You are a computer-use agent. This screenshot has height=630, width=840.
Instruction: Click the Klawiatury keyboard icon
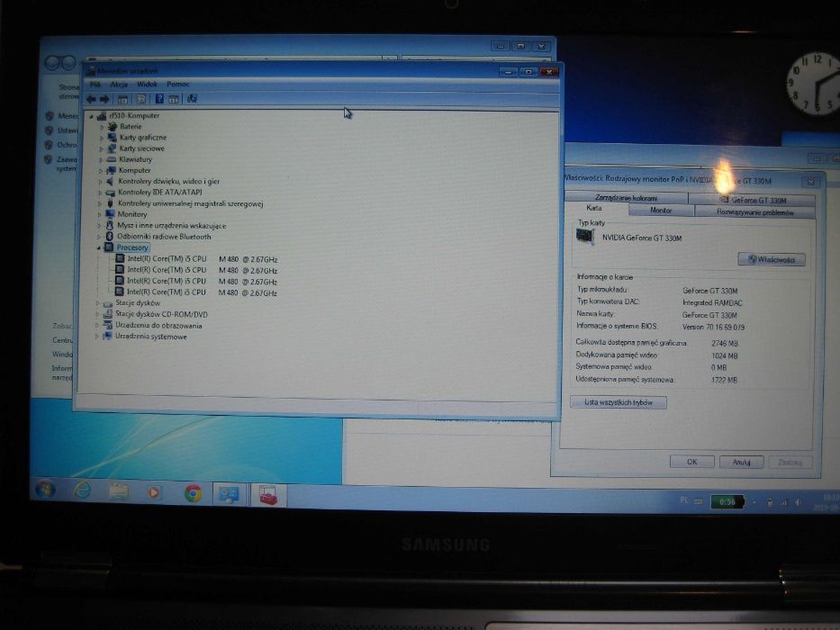tap(112, 159)
